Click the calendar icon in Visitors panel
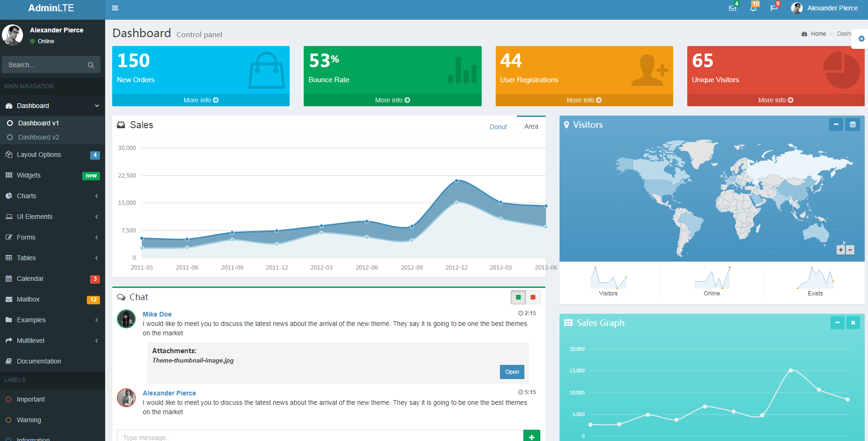This screenshot has width=868, height=441. [x=853, y=124]
